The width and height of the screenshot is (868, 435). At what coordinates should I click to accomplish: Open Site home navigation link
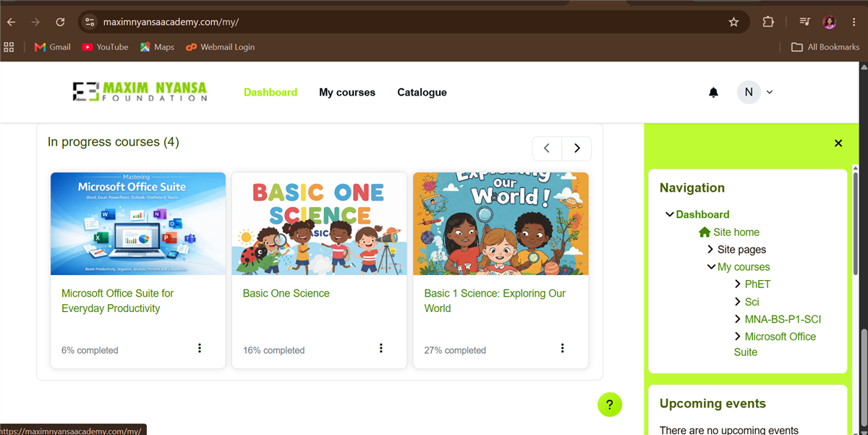pyautogui.click(x=736, y=232)
